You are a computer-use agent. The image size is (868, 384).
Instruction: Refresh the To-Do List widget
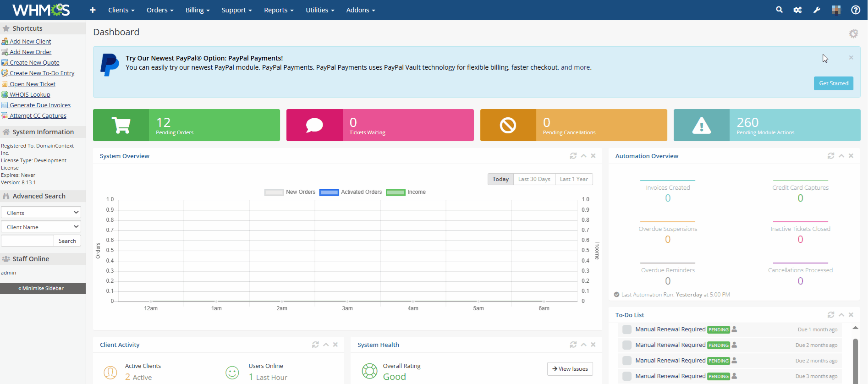[x=830, y=315]
